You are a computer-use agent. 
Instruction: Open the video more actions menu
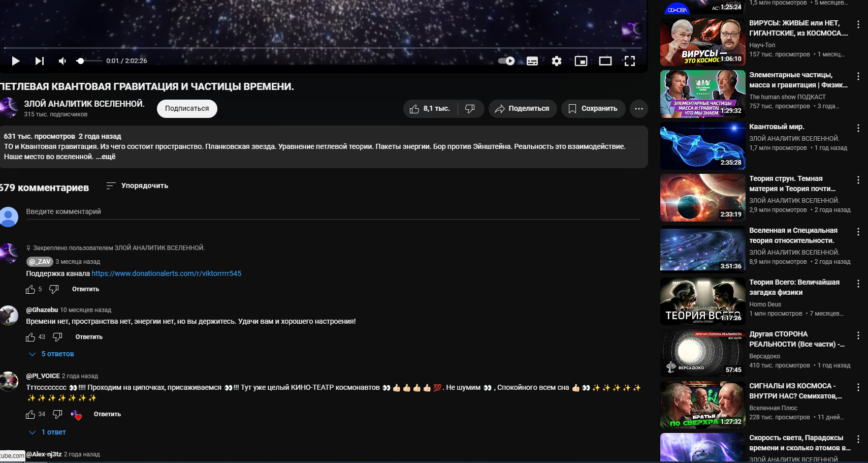[639, 109]
